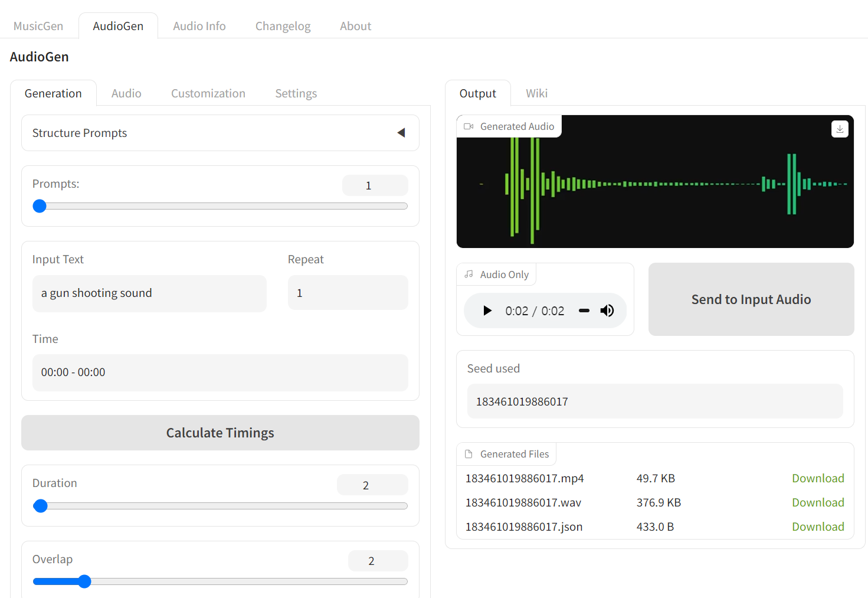Click the Structure Prompts label
The height and width of the screenshot is (598, 868).
pyautogui.click(x=80, y=133)
